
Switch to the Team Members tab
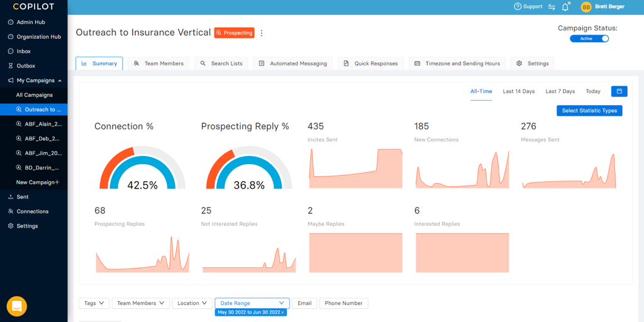pyautogui.click(x=158, y=64)
